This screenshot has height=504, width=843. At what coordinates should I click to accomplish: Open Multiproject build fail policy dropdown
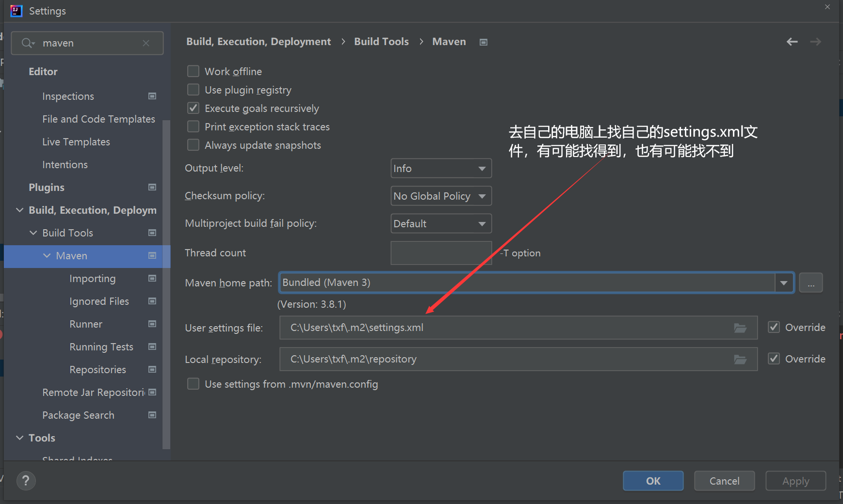point(441,223)
